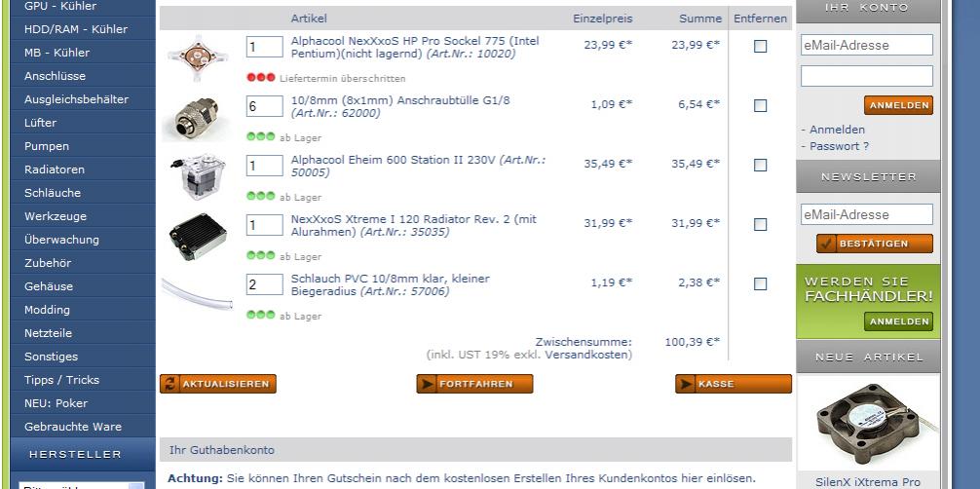Click the PVC Schlauch hose thumbnail
The height and width of the screenshot is (489, 980).
[x=198, y=294]
